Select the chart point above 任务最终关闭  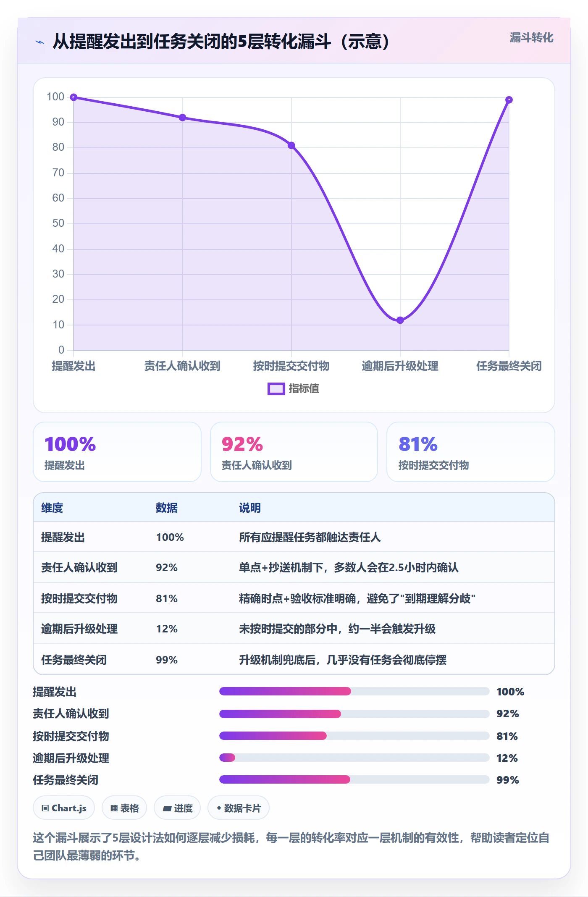509,100
